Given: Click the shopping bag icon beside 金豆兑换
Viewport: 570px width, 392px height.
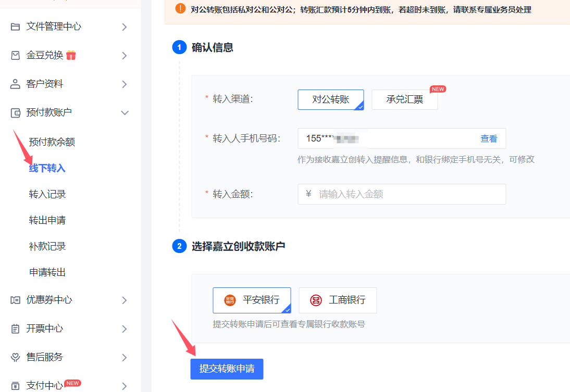Looking at the screenshot, I should coord(15,55).
